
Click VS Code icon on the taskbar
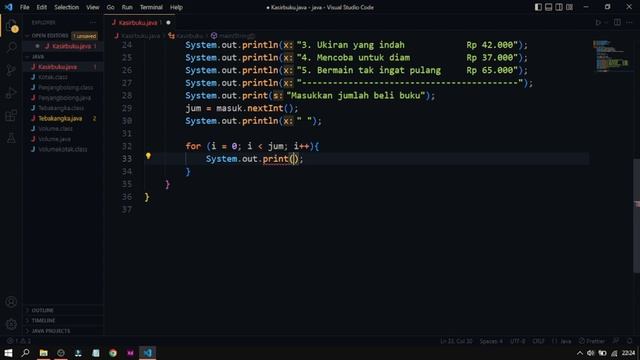[x=148, y=353]
